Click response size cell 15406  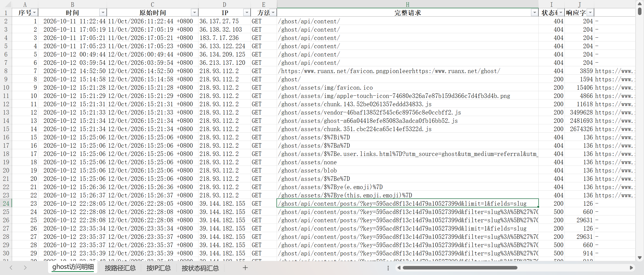[579, 87]
